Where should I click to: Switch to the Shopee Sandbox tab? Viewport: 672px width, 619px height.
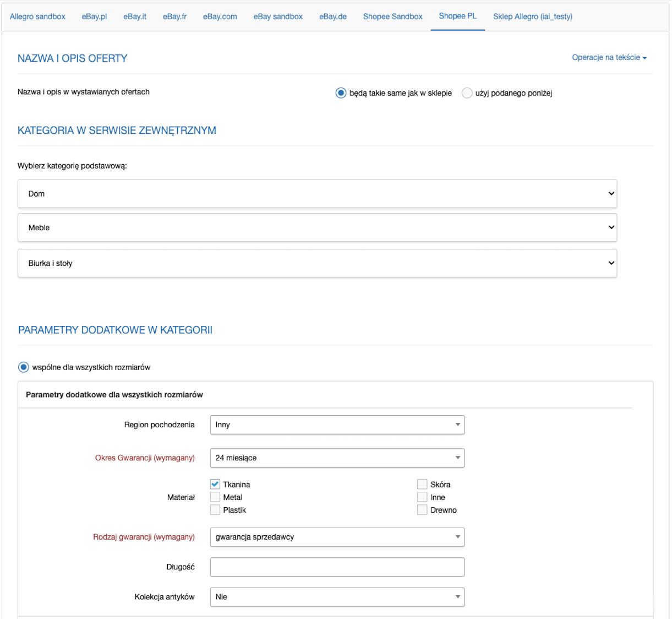tap(392, 17)
